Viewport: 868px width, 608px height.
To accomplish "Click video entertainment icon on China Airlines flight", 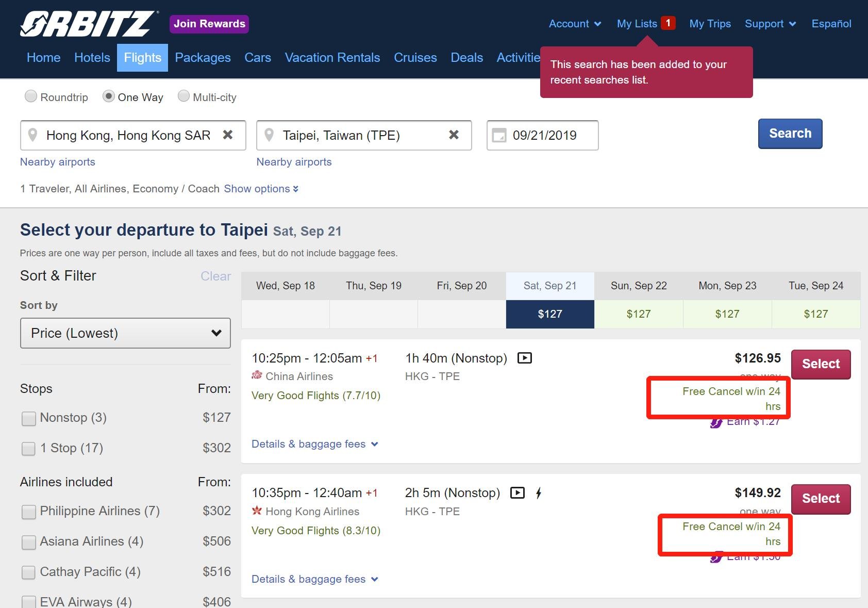I will [x=525, y=358].
